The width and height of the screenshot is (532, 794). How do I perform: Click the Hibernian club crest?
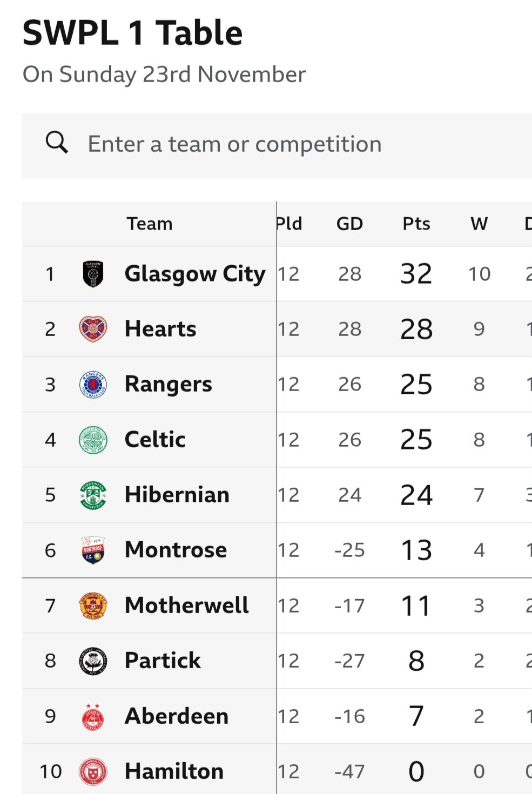(93, 495)
